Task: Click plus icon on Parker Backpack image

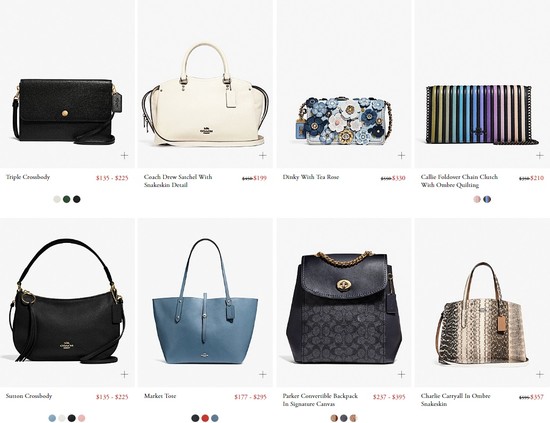Action: (401, 374)
